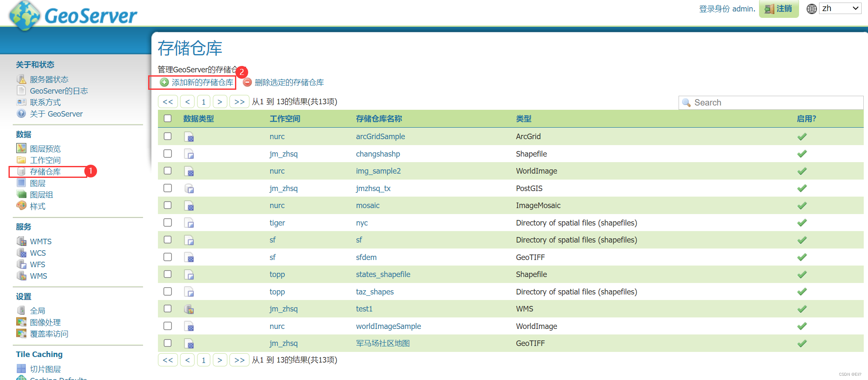Click the WFS service icon
Screen dimensions: 868x380
click(x=21, y=264)
